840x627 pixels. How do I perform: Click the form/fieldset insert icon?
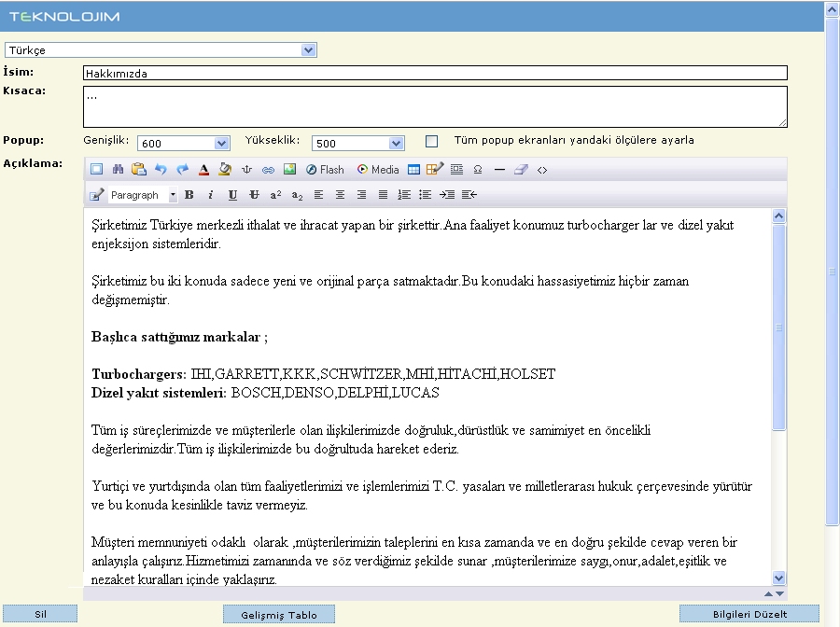pyautogui.click(x=456, y=170)
